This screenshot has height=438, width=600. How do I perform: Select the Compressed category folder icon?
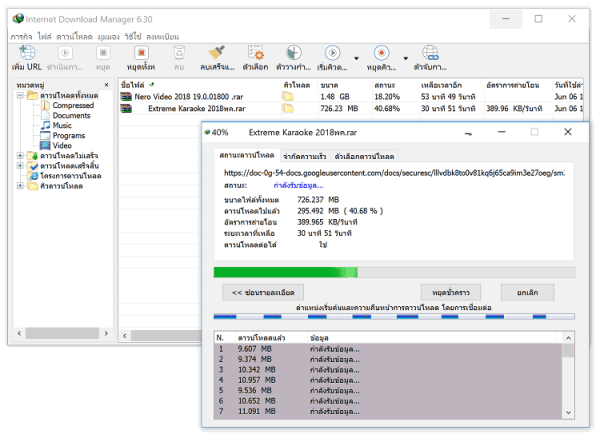45,105
